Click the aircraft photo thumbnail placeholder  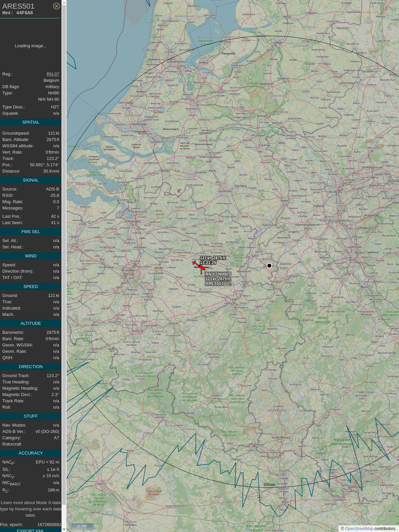pyautogui.click(x=31, y=46)
